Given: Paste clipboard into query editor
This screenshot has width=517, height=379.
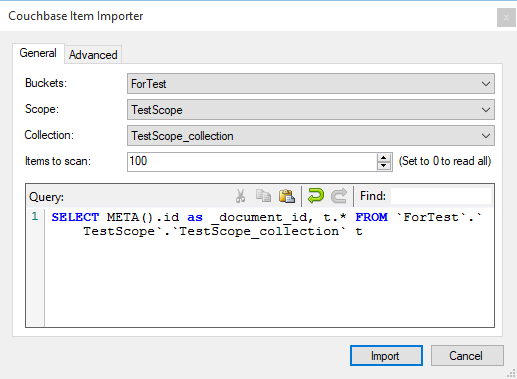Looking at the screenshot, I should (287, 196).
